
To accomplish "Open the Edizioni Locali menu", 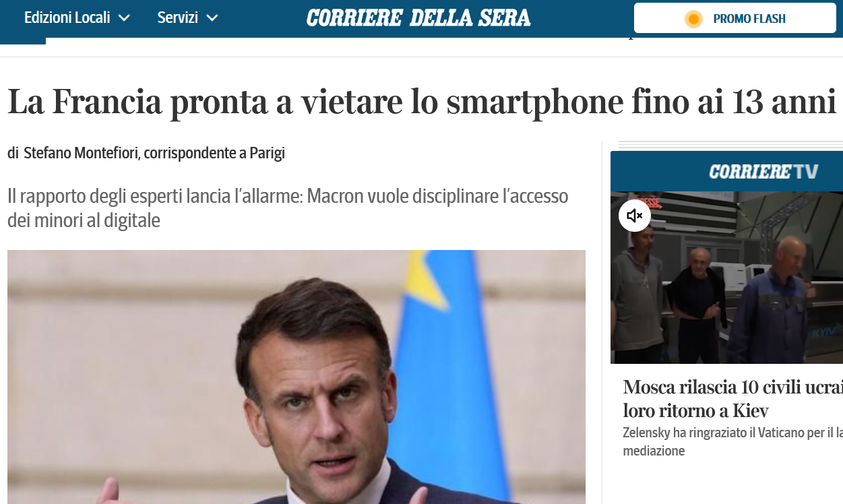I will click(x=77, y=18).
